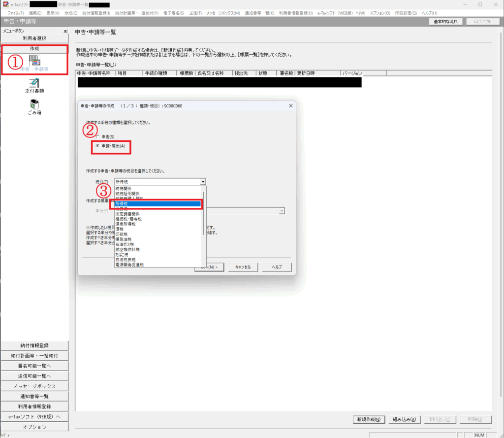Screen dimensions: 504x438
Task: Click the 申告・申請等 icon in sidebar
Action: click(34, 61)
